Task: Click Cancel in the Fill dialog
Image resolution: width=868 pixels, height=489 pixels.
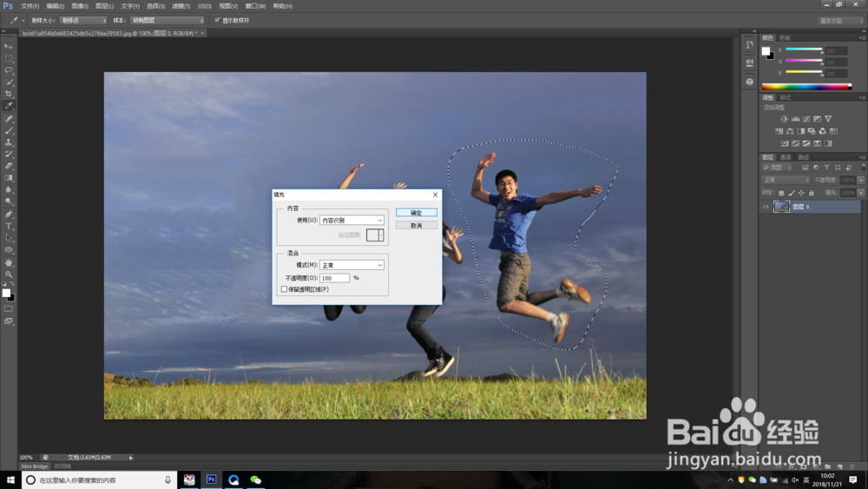Action: point(417,226)
